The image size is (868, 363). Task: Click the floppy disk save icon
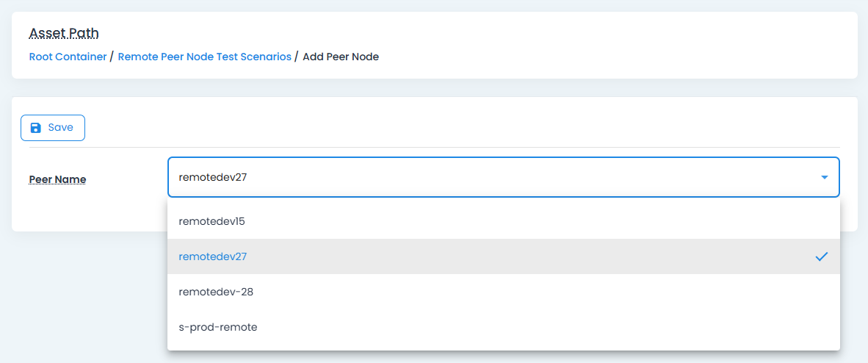coord(35,128)
